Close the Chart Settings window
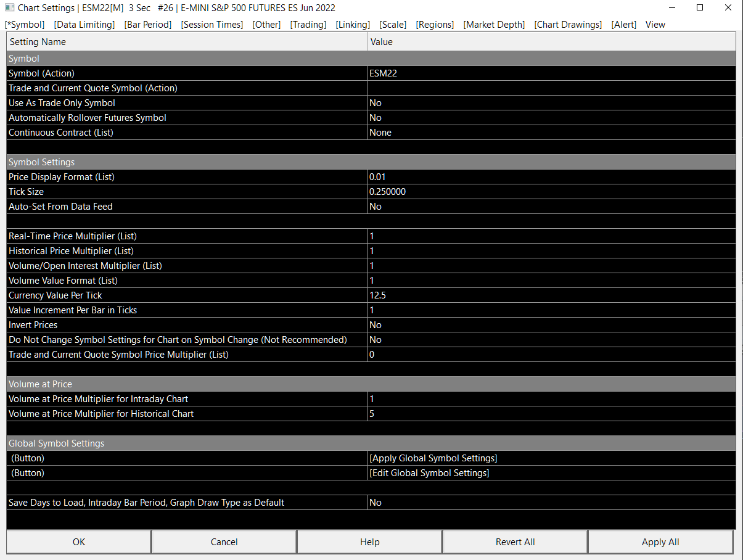Viewport: 743px width, 560px height. (x=728, y=8)
